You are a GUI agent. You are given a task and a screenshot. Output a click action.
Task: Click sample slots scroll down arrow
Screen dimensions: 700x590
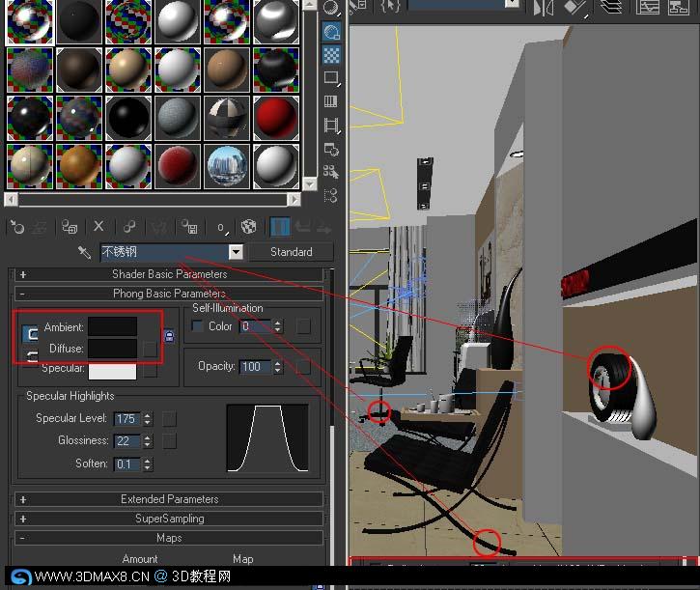pyautogui.click(x=309, y=183)
